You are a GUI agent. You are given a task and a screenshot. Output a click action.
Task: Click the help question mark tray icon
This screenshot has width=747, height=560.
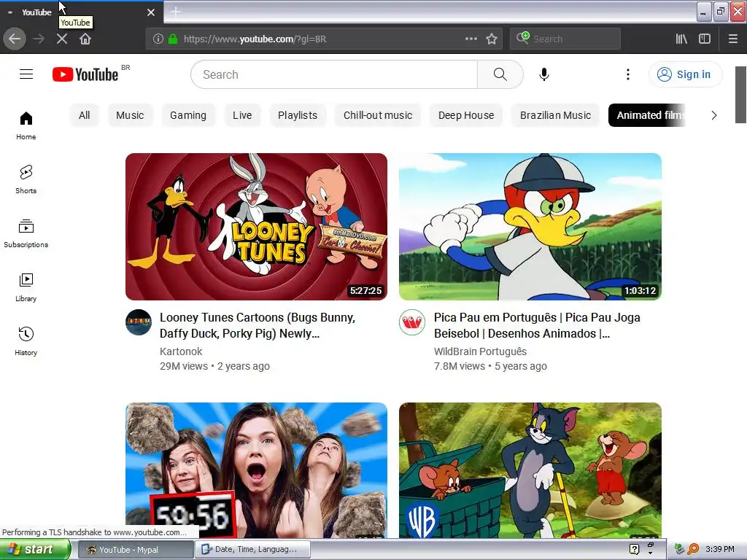(634, 549)
